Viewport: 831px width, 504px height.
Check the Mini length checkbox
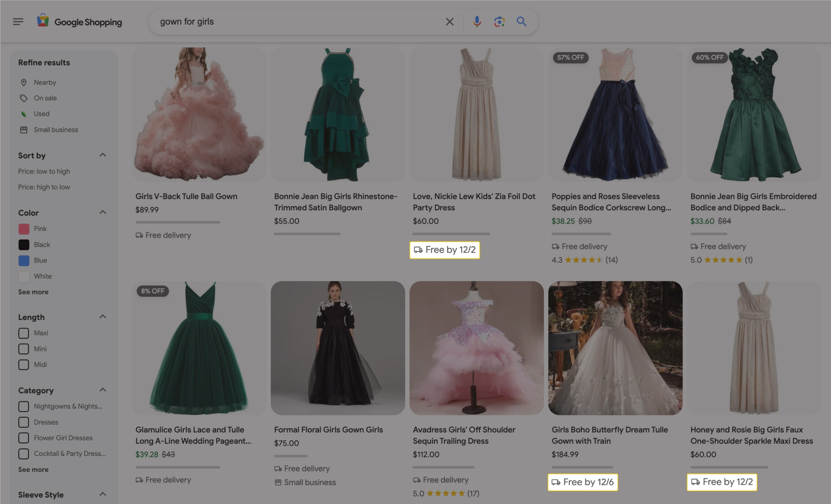23,349
